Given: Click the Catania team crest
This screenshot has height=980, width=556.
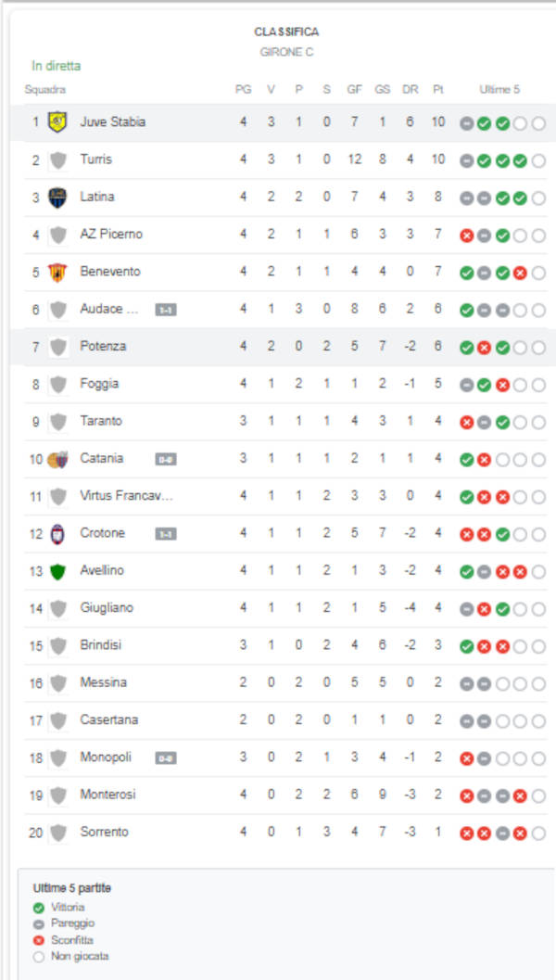Looking at the screenshot, I should coord(58,459).
